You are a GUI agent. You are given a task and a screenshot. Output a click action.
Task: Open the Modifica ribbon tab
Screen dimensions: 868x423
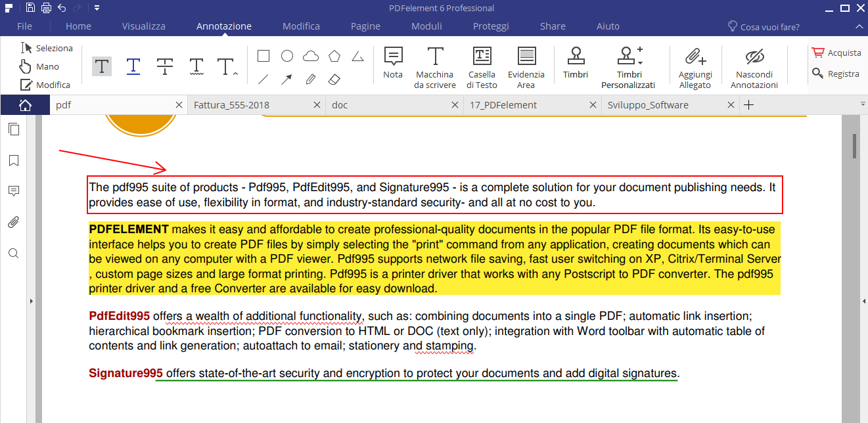coord(301,26)
